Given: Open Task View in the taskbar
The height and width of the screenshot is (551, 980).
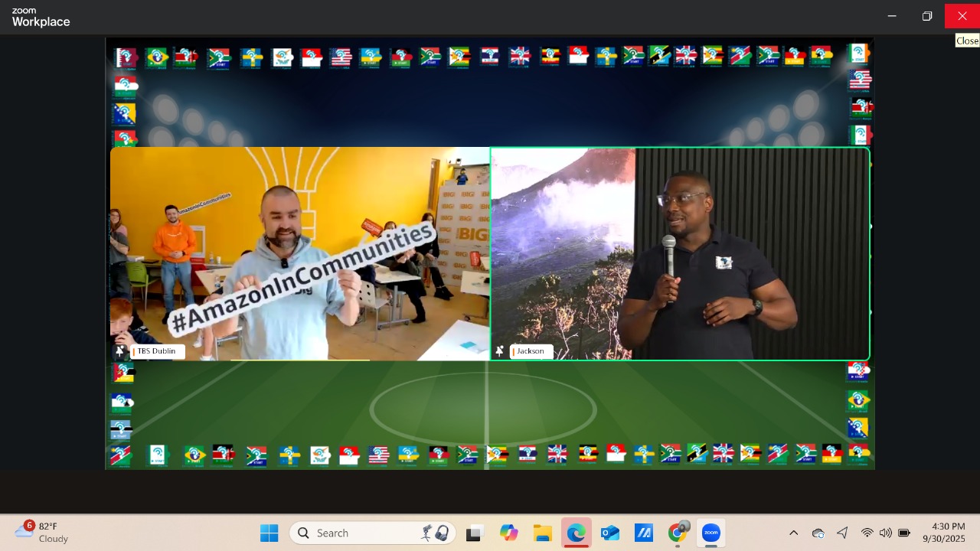Looking at the screenshot, I should tap(475, 533).
